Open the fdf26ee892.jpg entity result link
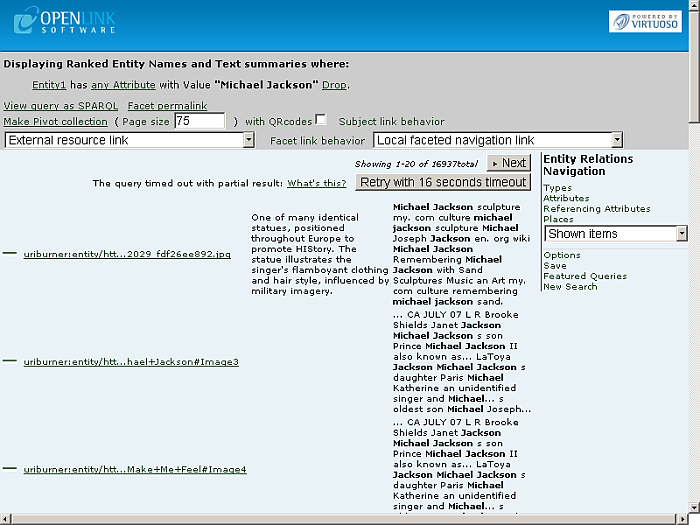 click(127, 255)
